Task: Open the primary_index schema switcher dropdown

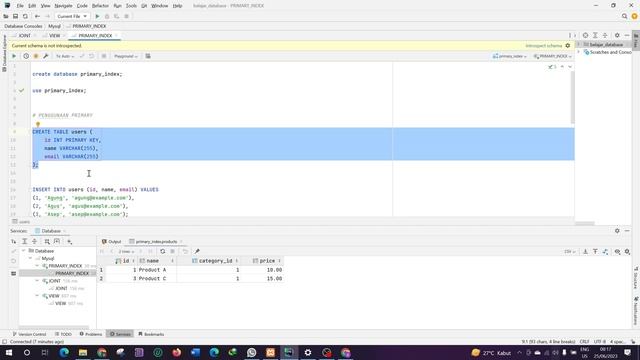Action: 510,56
